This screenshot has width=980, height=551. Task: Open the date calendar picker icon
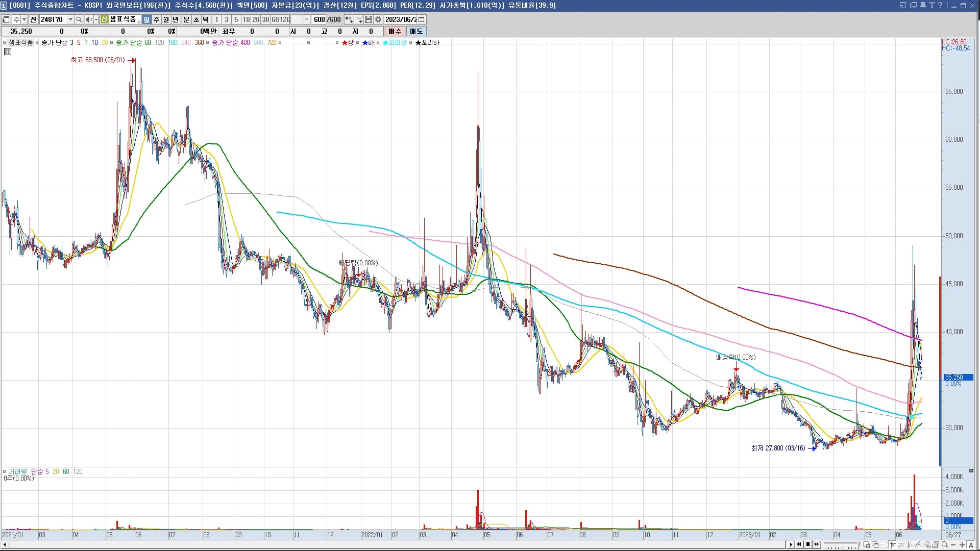422,19
